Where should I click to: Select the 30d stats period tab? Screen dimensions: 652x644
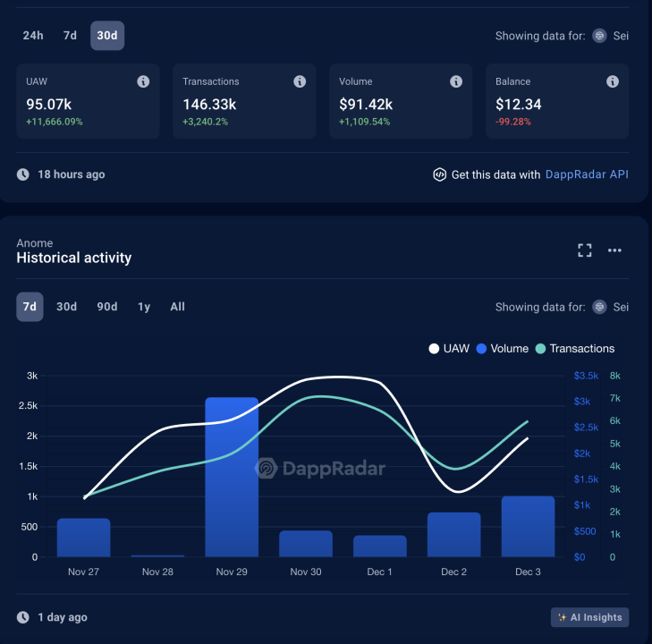click(x=107, y=36)
